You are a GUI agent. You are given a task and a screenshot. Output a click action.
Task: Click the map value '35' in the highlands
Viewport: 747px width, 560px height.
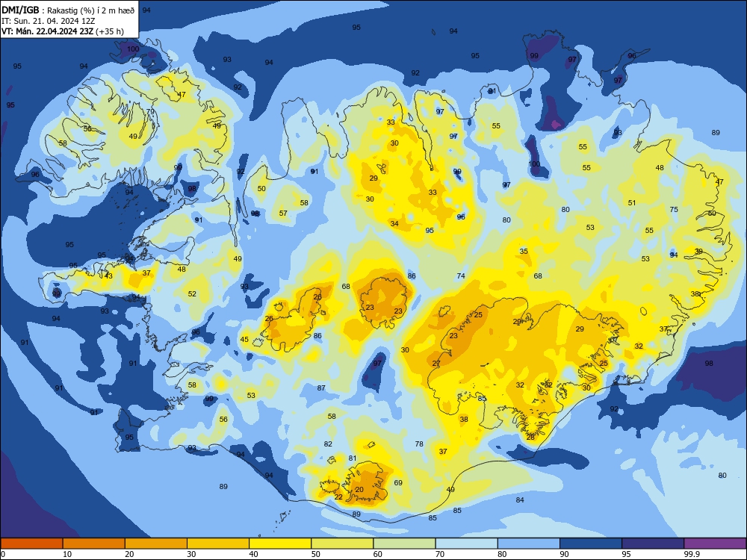pos(524,251)
